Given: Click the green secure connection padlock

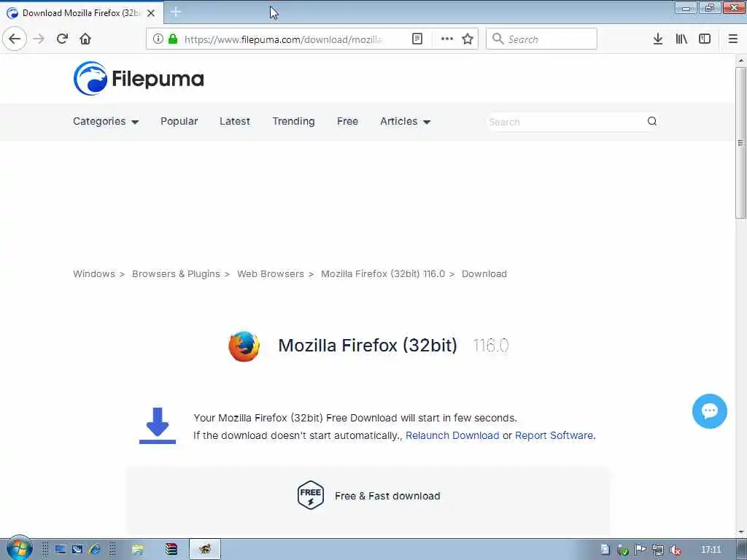Looking at the screenshot, I should point(173,39).
